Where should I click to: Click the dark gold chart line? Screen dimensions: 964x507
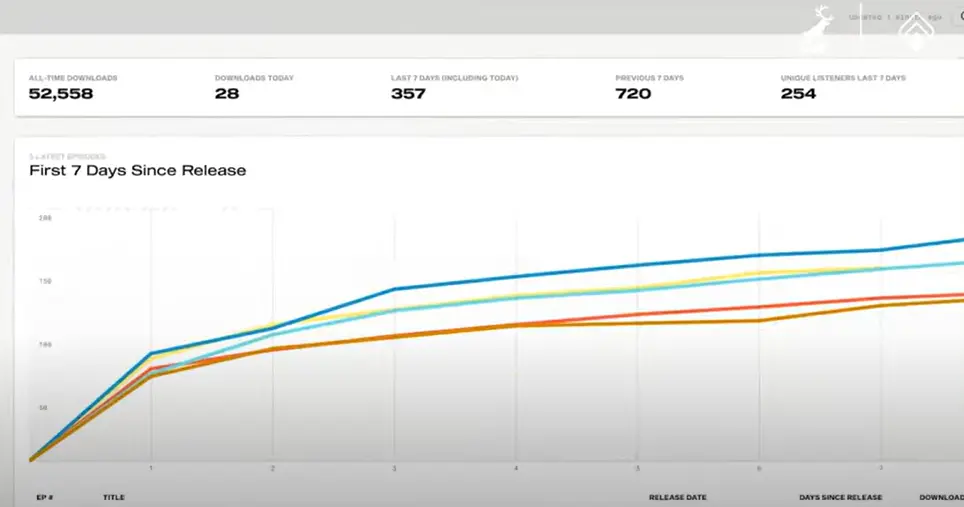click(700, 322)
